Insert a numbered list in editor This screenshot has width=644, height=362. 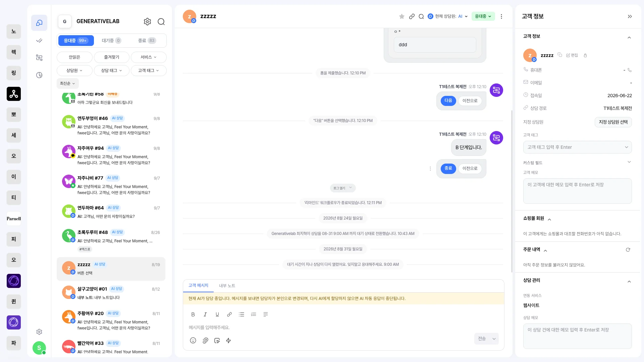click(x=254, y=314)
